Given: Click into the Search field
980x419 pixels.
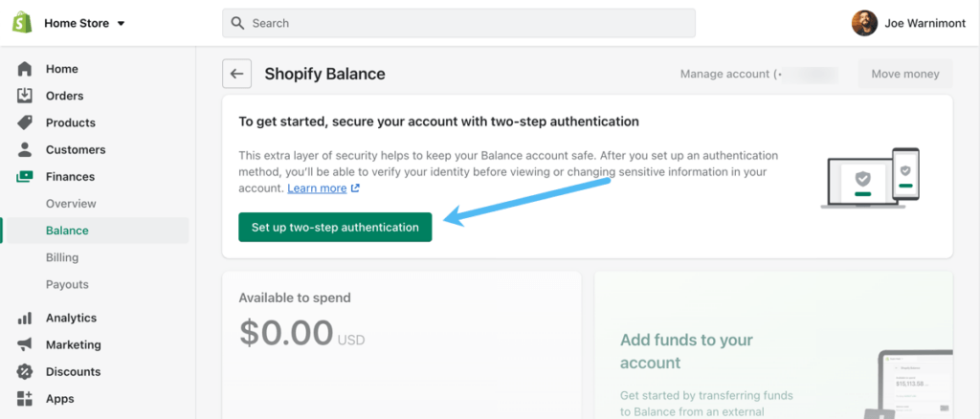Looking at the screenshot, I should (458, 23).
